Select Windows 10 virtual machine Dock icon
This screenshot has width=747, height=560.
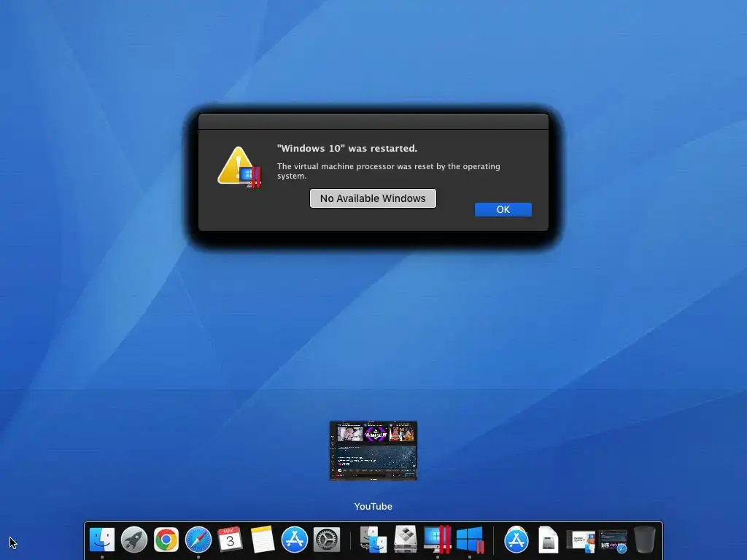click(470, 540)
